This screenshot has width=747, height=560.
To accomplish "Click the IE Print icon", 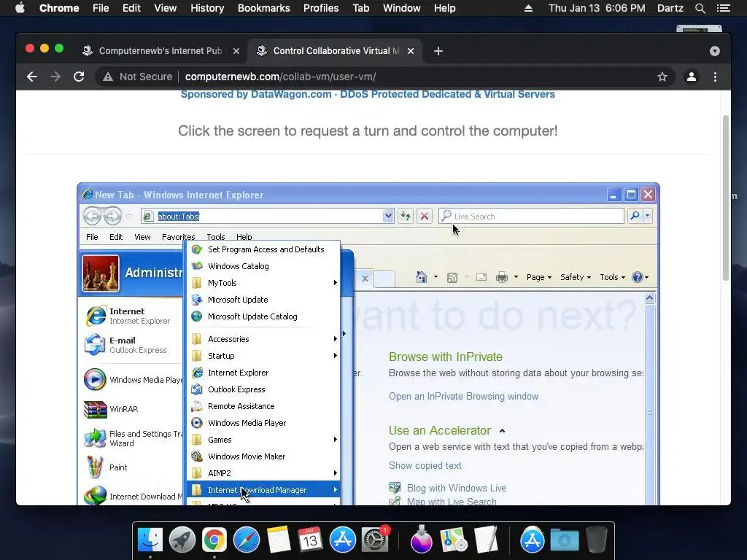I will [502, 277].
